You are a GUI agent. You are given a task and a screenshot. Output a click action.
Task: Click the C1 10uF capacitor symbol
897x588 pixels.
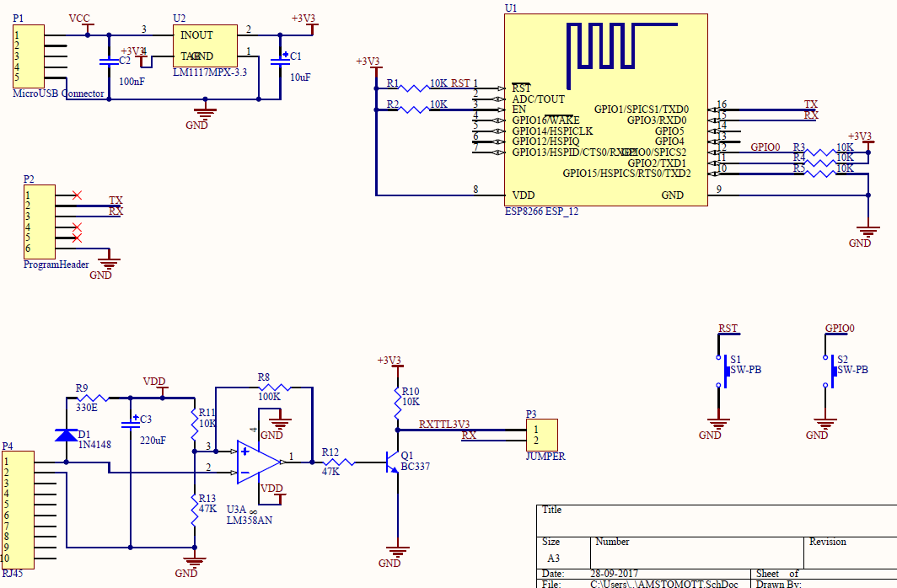[279, 61]
